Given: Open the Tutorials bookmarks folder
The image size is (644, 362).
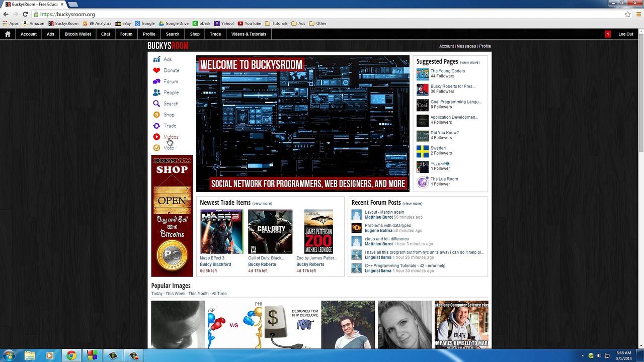Looking at the screenshot, I should pos(276,23).
